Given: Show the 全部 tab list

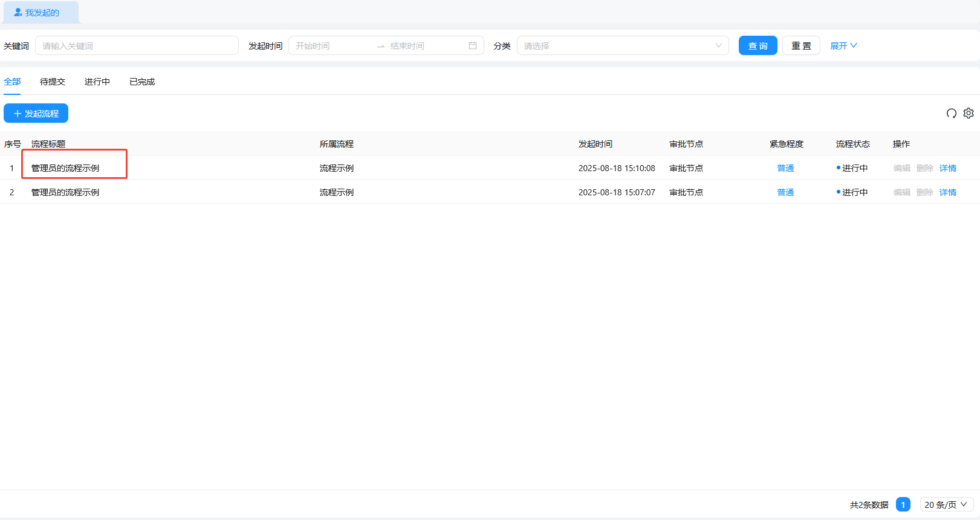Looking at the screenshot, I should tap(12, 82).
